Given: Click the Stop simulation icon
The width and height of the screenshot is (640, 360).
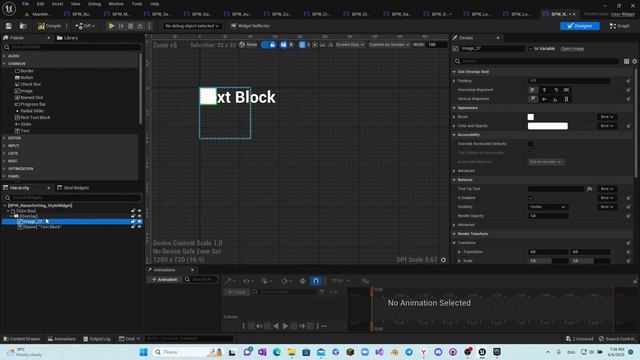Looking at the screenshot, I should tap(131, 26).
